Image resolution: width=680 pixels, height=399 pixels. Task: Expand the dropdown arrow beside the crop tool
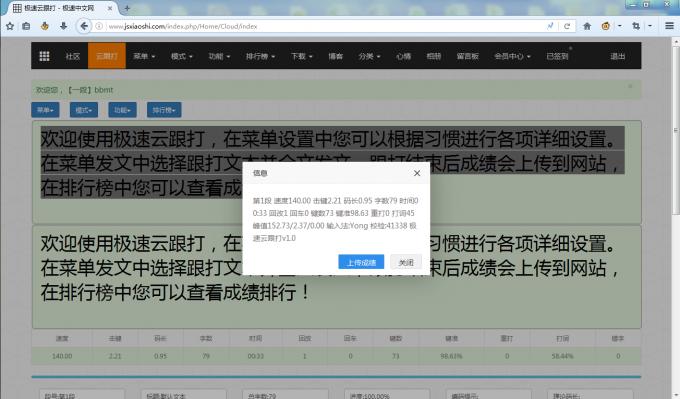[x=650, y=26]
